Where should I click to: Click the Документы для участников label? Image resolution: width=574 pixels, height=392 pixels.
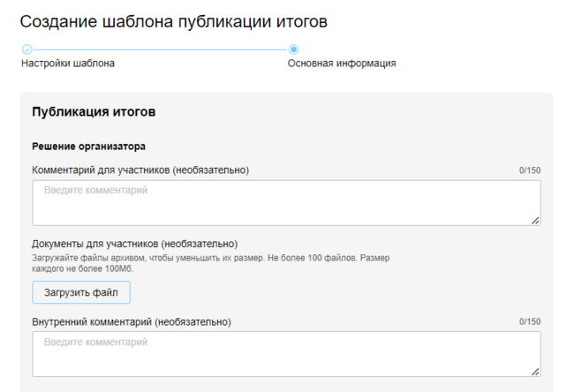[x=134, y=244]
